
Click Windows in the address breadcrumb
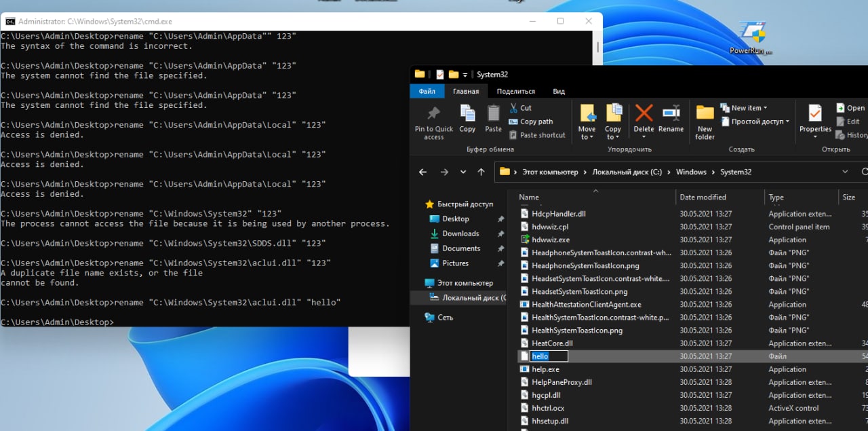[x=691, y=172]
